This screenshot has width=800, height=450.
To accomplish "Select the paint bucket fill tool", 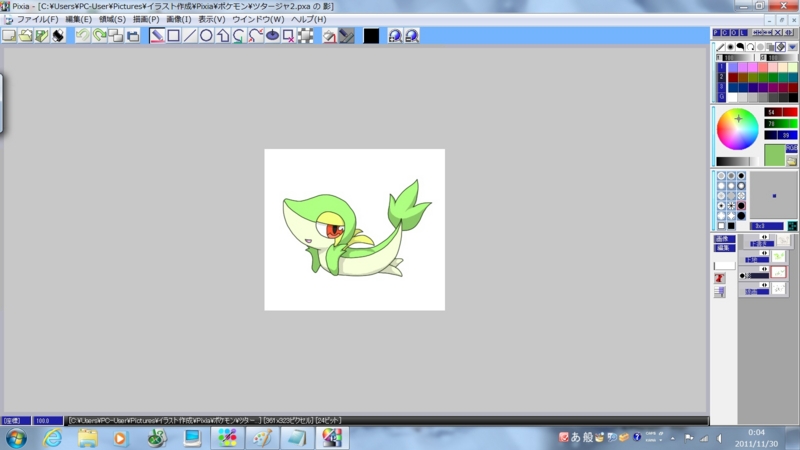I will [330, 36].
